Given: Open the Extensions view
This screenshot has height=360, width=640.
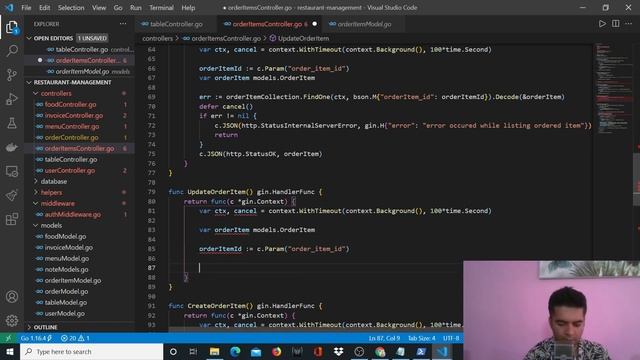Looking at the screenshot, I should 12,219.
